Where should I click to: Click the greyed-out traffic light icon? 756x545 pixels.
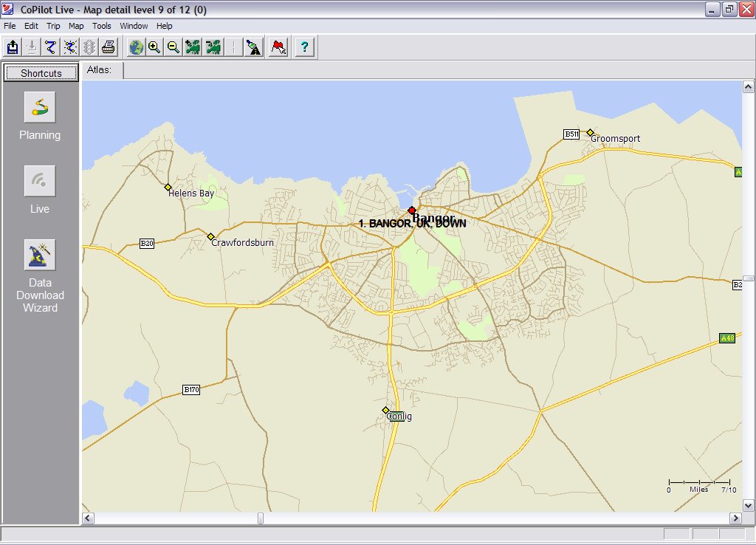point(89,47)
